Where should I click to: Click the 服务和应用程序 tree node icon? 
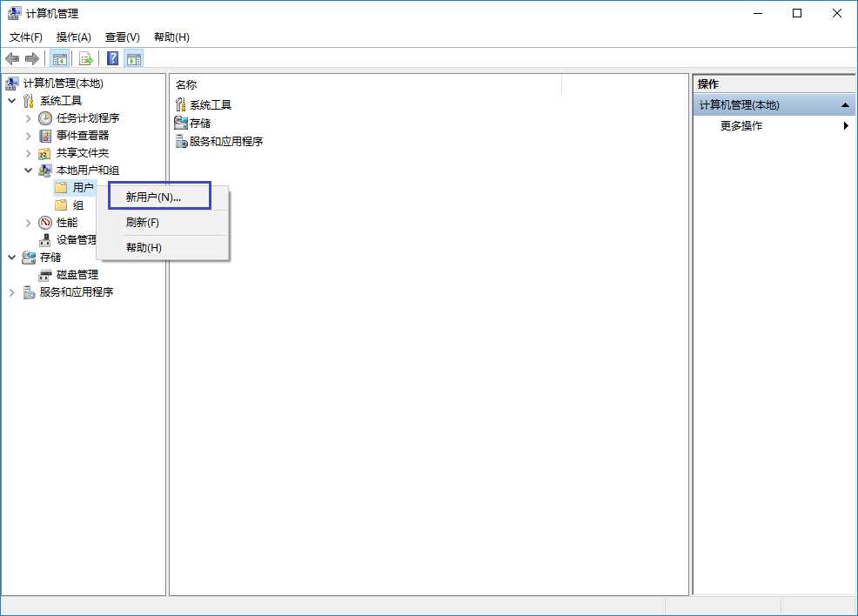29,292
